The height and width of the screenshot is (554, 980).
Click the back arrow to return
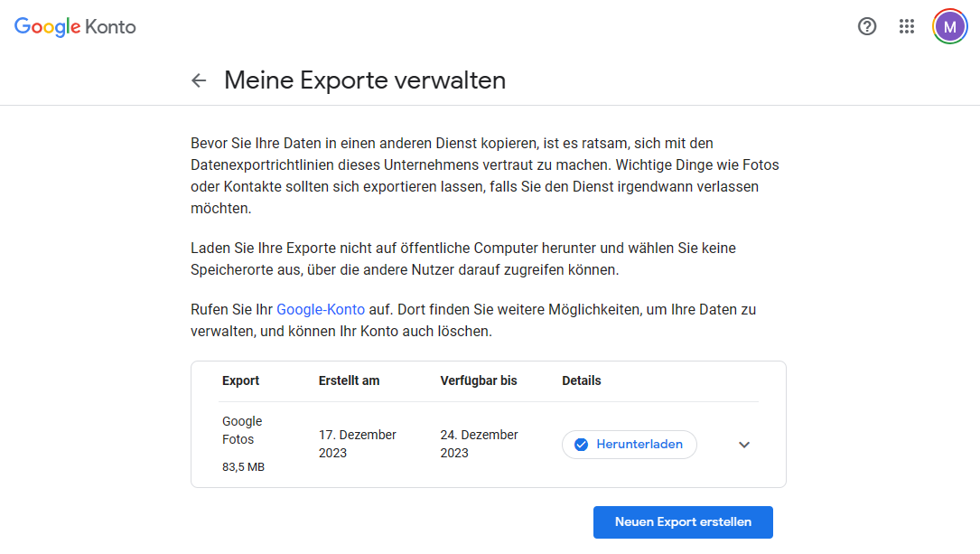(x=199, y=80)
